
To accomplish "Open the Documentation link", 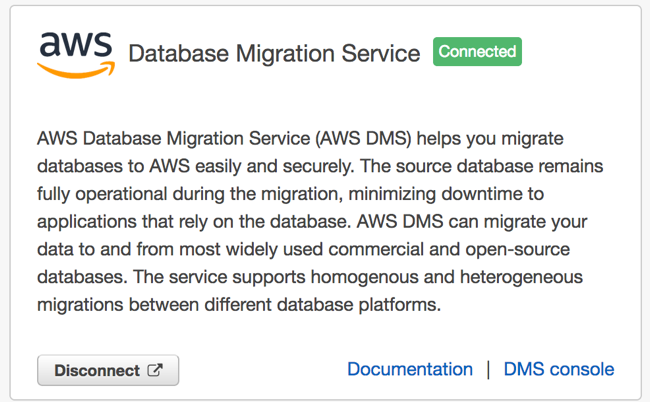I will tap(410, 369).
